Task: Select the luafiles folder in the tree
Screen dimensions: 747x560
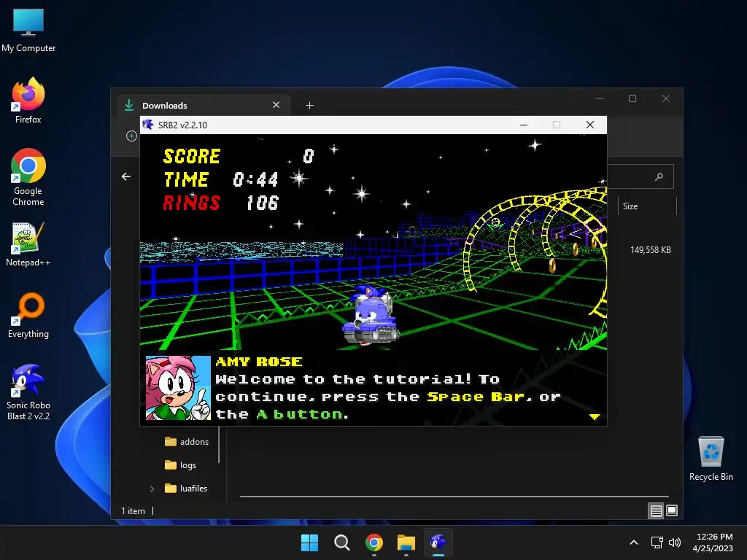Action: pos(186,489)
